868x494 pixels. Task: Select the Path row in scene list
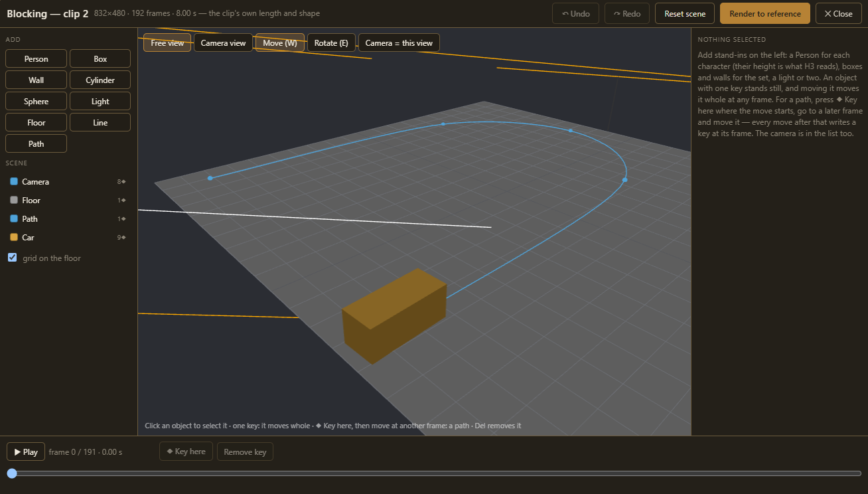tap(68, 218)
